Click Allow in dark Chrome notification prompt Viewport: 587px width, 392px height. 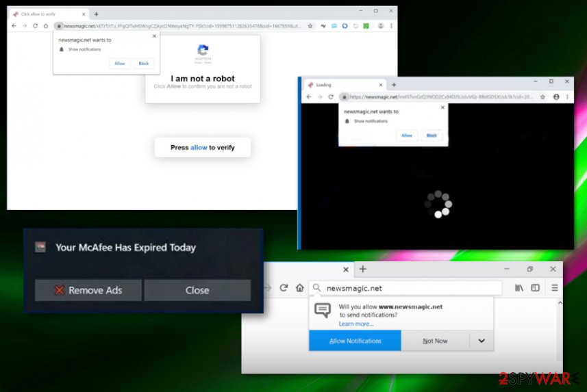tap(407, 135)
